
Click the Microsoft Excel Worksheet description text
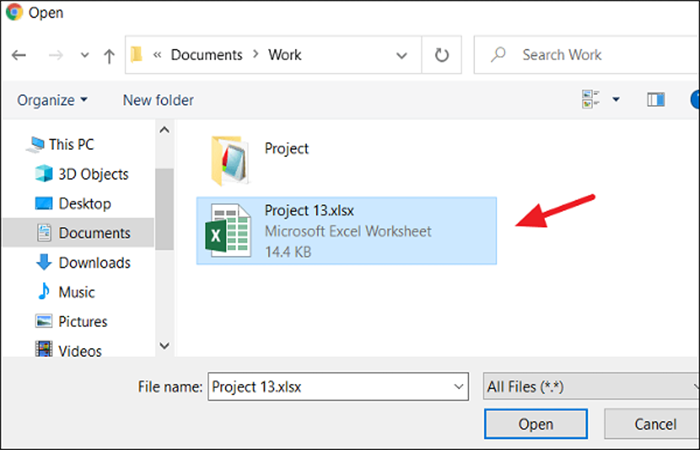[x=348, y=231]
